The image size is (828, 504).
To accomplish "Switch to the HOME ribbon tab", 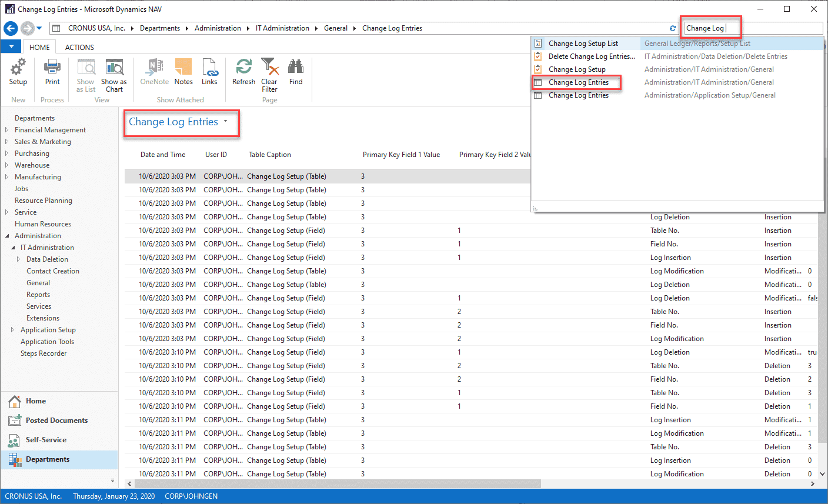I will pos(39,47).
